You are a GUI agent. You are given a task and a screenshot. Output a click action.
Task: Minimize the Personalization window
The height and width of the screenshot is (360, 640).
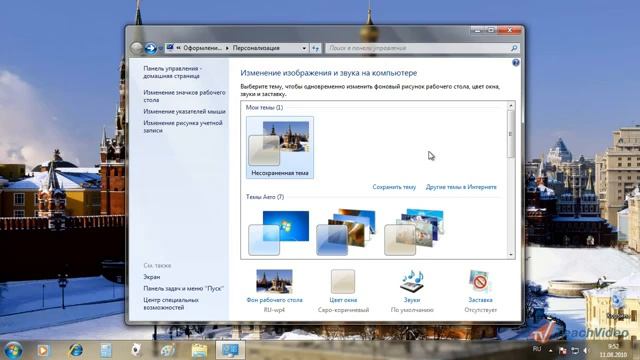[x=477, y=30]
